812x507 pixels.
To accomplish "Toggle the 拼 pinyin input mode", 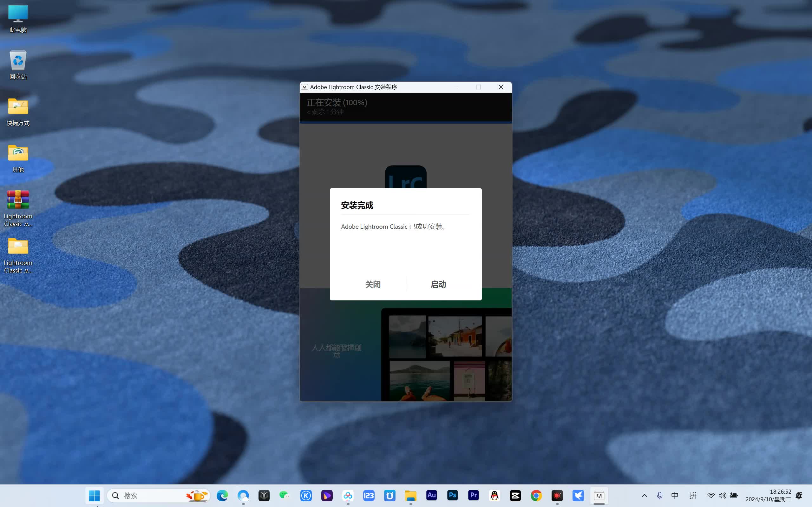I will pyautogui.click(x=693, y=495).
